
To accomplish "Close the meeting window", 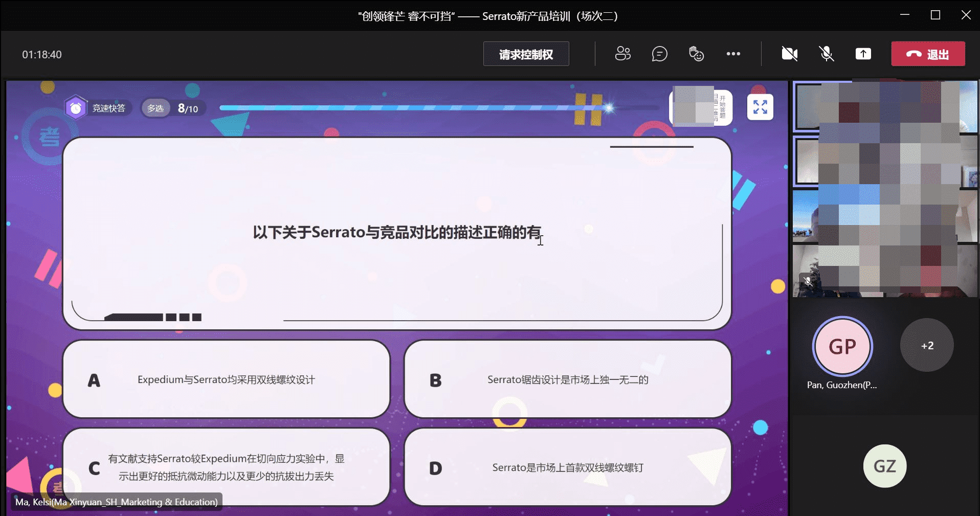I will coord(966,15).
